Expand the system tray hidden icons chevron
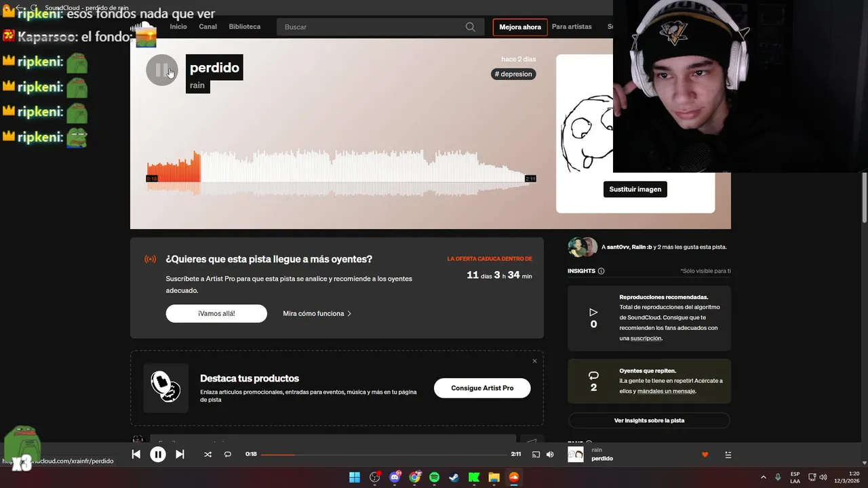Screen dimensions: 868x488 (764, 477)
